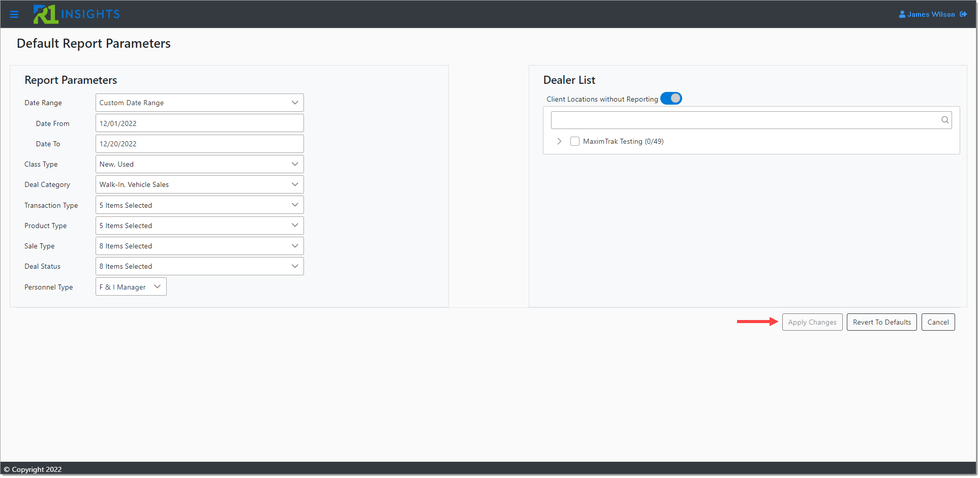Screen dimensions: 980x478
Task: Click the Dealer List section title
Action: (x=569, y=80)
